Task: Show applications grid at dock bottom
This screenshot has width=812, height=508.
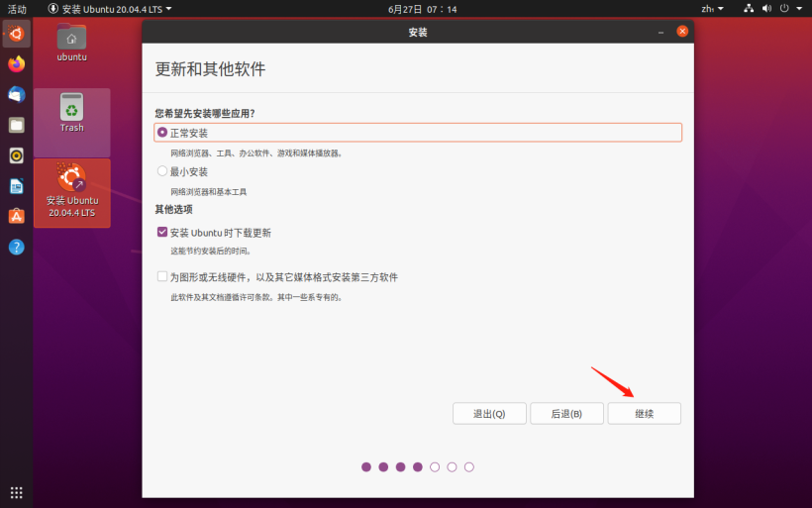Action: click(x=17, y=492)
